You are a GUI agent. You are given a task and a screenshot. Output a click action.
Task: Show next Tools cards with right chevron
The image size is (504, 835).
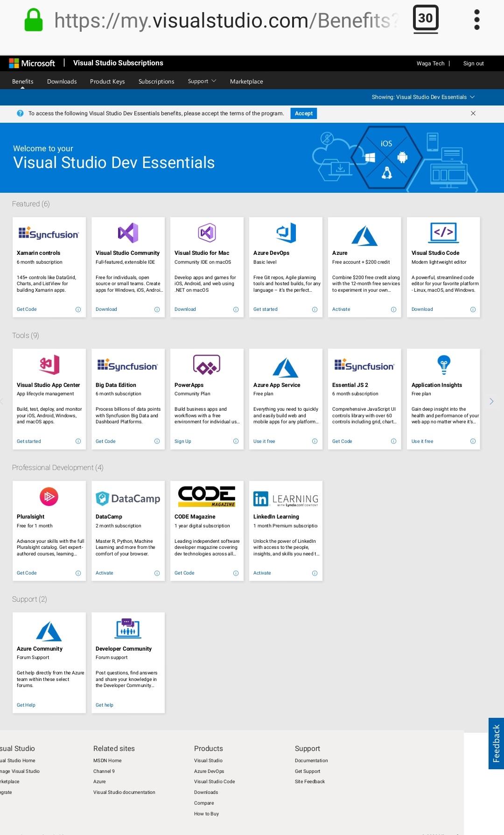click(491, 401)
